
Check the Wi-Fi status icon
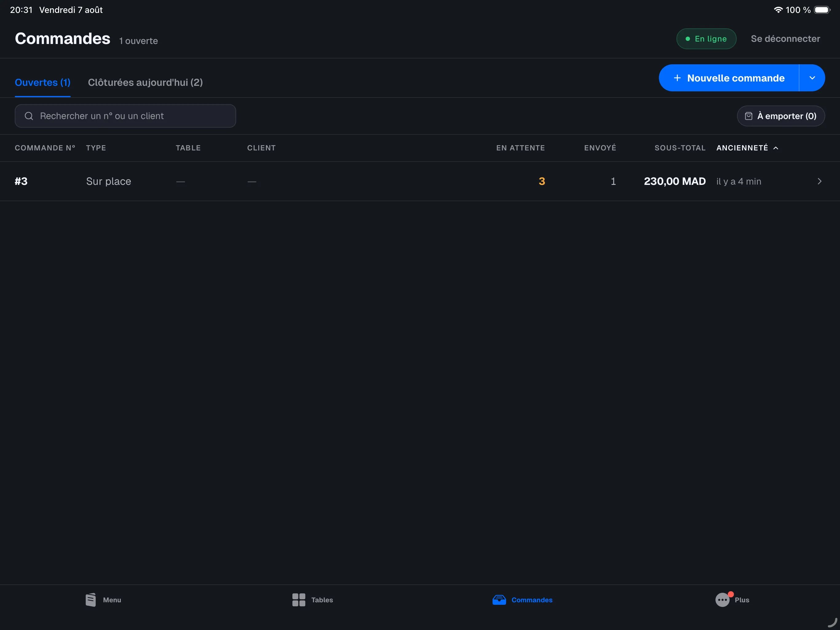pyautogui.click(x=778, y=10)
